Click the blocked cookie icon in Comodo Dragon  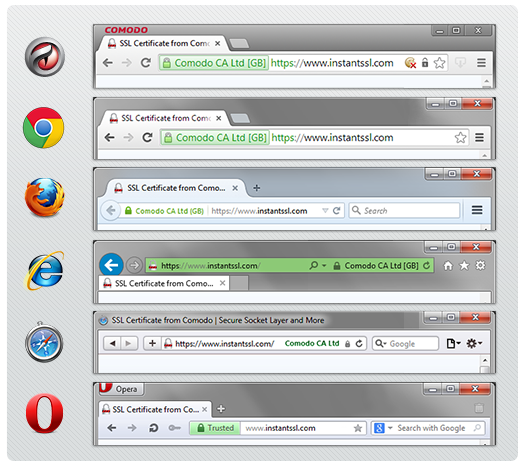pyautogui.click(x=410, y=63)
